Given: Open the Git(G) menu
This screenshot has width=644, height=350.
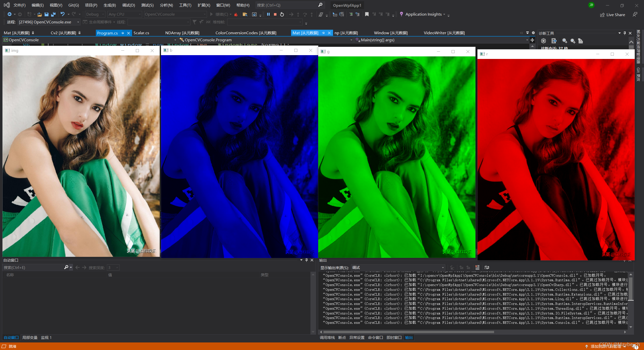Looking at the screenshot, I should (73, 5).
